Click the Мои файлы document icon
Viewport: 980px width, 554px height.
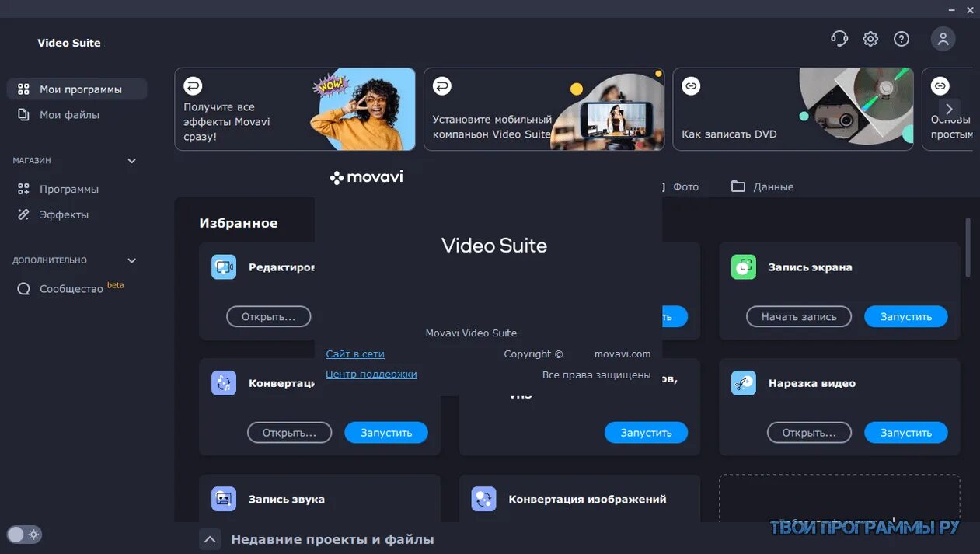[23, 115]
